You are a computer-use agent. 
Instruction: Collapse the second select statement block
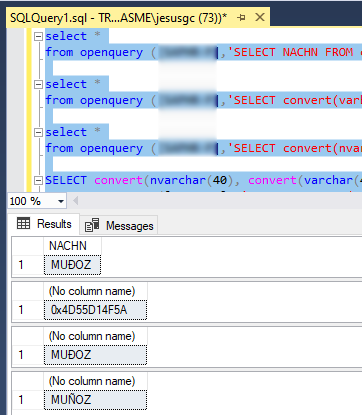(39, 84)
